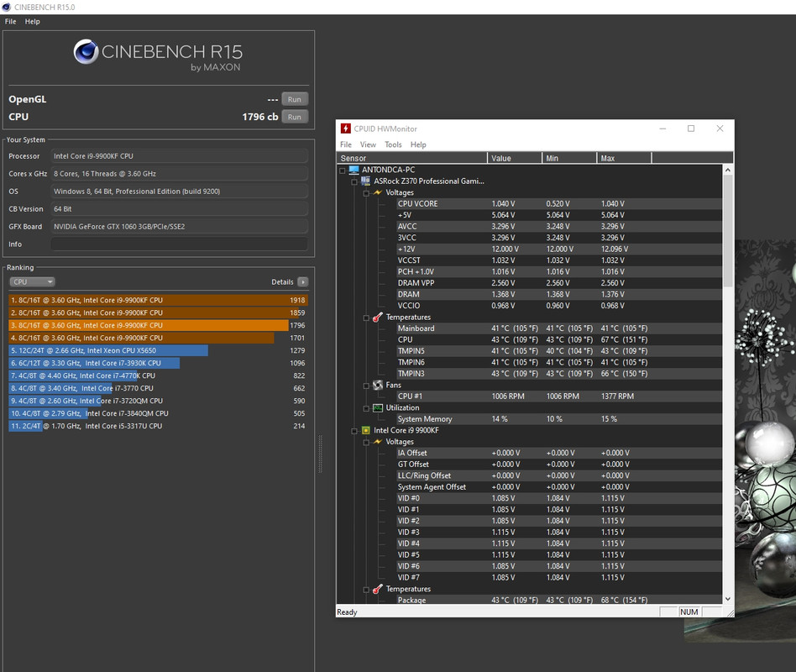Click the HWMonitor vertical scrollbar thumb
Image resolution: width=796 pixels, height=672 pixels.
727,231
